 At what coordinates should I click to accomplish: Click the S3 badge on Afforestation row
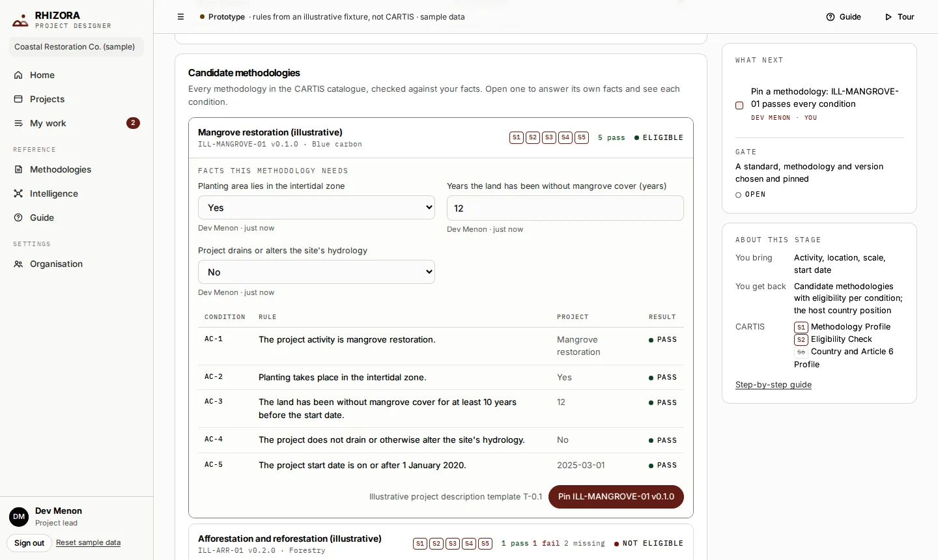point(453,544)
